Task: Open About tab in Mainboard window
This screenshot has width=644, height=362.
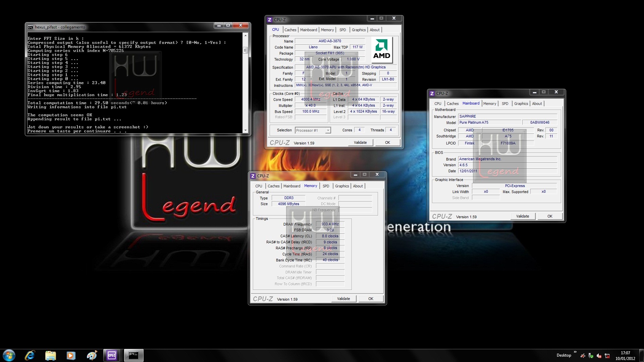Action: (537, 104)
